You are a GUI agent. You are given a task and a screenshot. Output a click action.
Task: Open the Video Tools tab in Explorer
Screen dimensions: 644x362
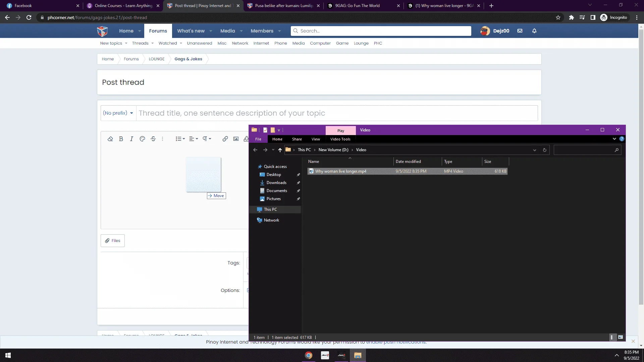click(x=340, y=139)
